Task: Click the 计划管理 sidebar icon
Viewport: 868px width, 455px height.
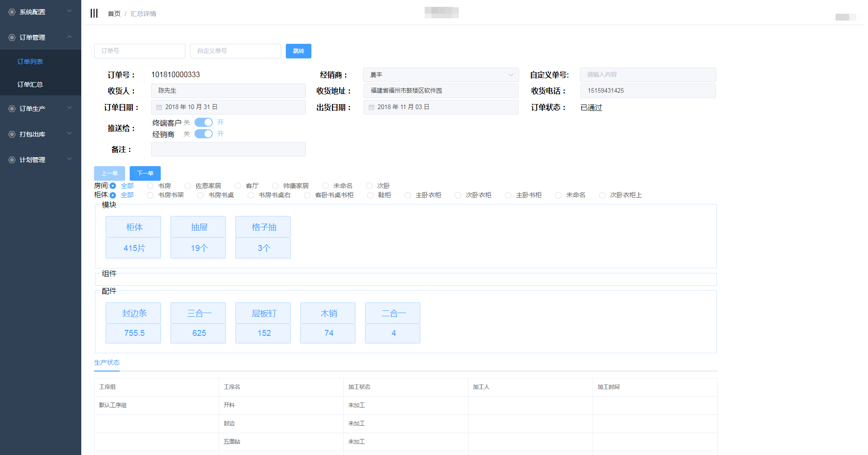Action: [x=12, y=160]
